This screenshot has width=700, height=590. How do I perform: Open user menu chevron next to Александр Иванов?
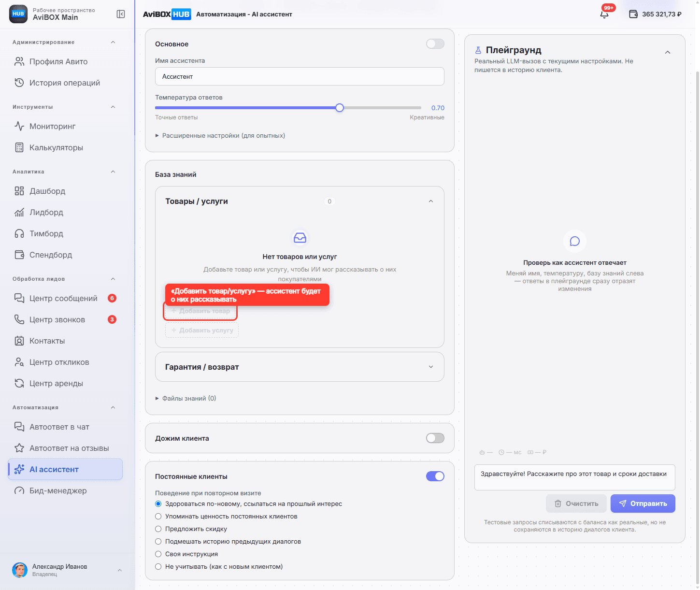click(120, 570)
